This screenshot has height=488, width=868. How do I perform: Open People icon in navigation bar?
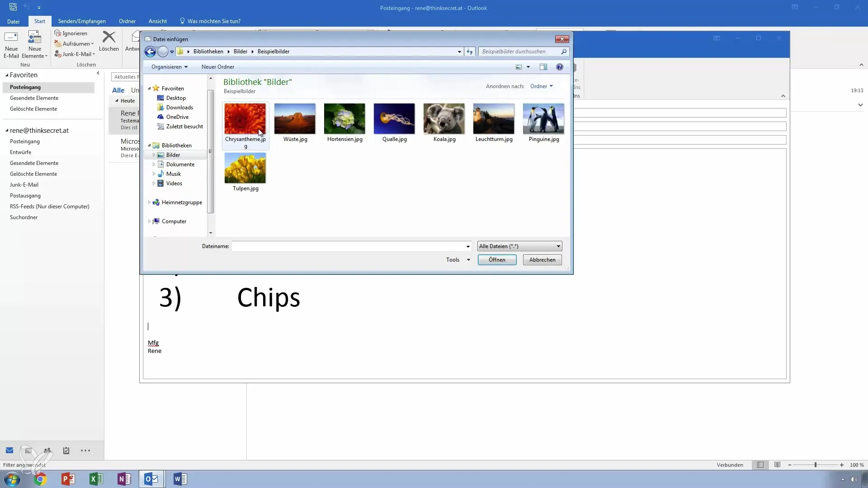point(47,450)
